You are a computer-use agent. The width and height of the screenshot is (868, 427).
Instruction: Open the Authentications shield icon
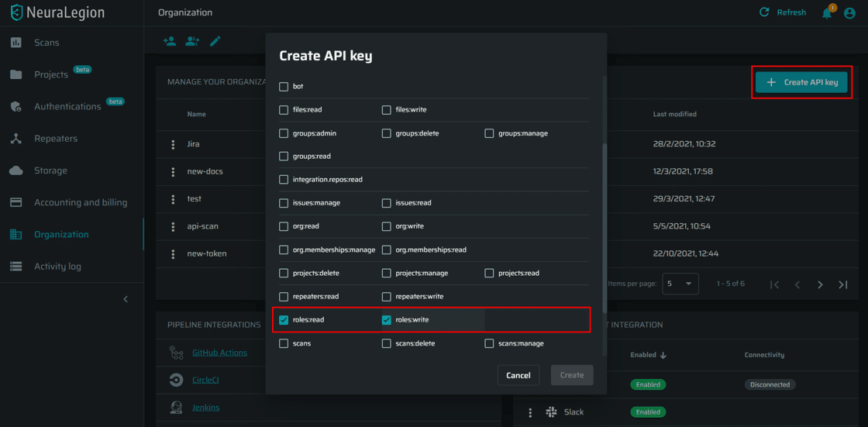pos(16,106)
